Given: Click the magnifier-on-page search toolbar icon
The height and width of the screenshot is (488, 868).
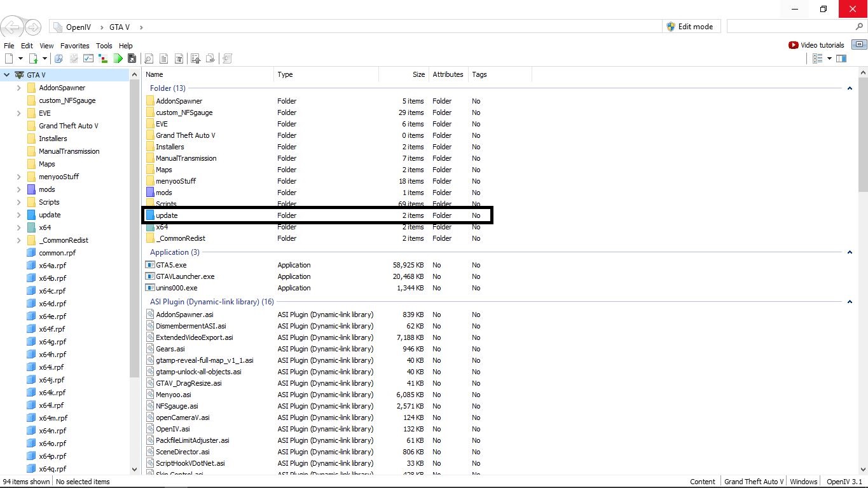Looking at the screenshot, I should [149, 58].
